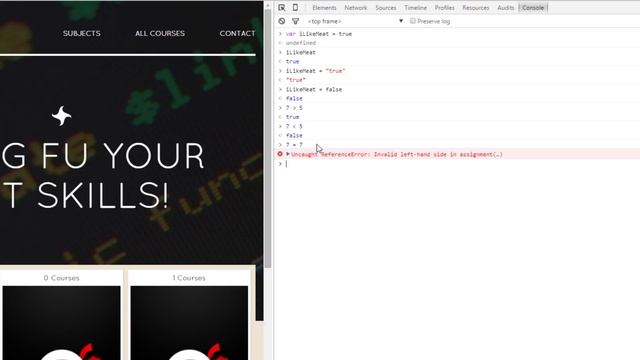Click the quoted "true" string output
This screenshot has height=360, width=640.
pyautogui.click(x=296, y=80)
